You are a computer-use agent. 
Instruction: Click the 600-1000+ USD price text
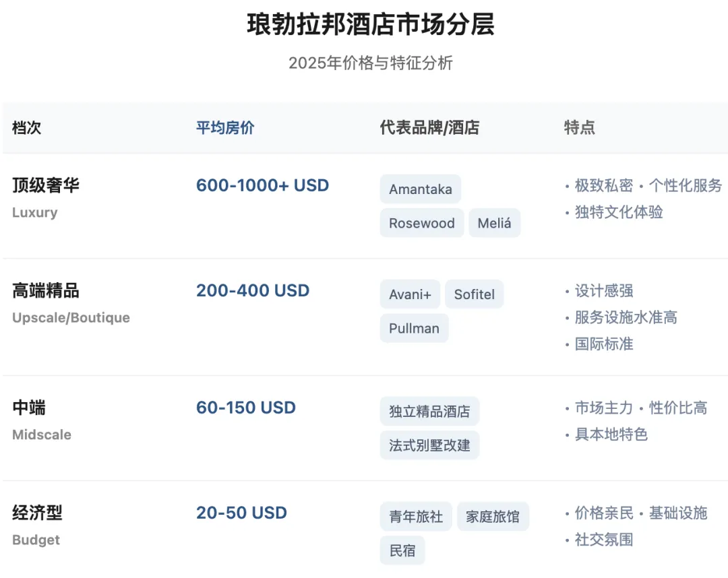tap(262, 185)
